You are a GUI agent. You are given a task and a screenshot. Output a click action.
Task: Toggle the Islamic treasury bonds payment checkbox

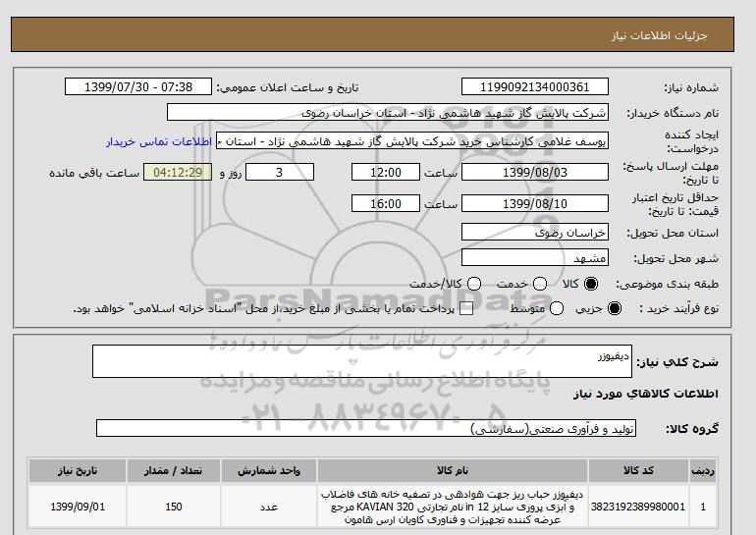[466, 309]
